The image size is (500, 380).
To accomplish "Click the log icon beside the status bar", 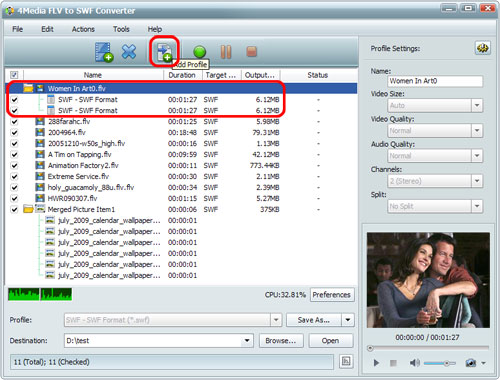I will pos(346,361).
